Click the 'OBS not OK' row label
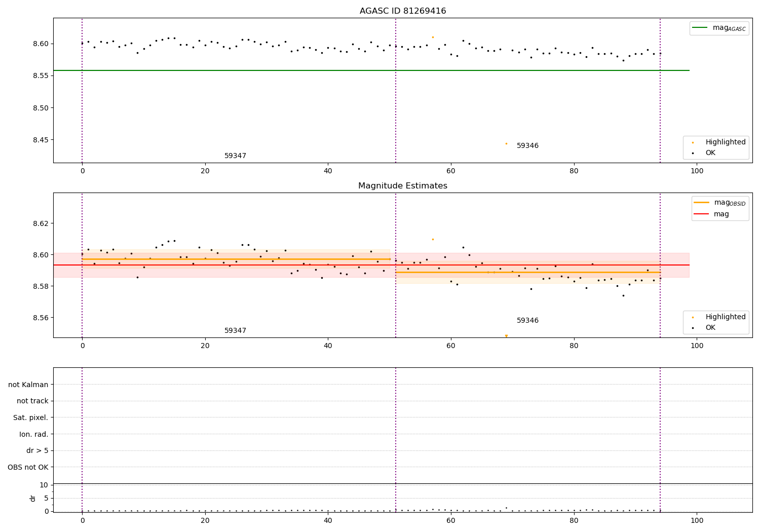Viewport: 760px width, 532px height. click(28, 467)
